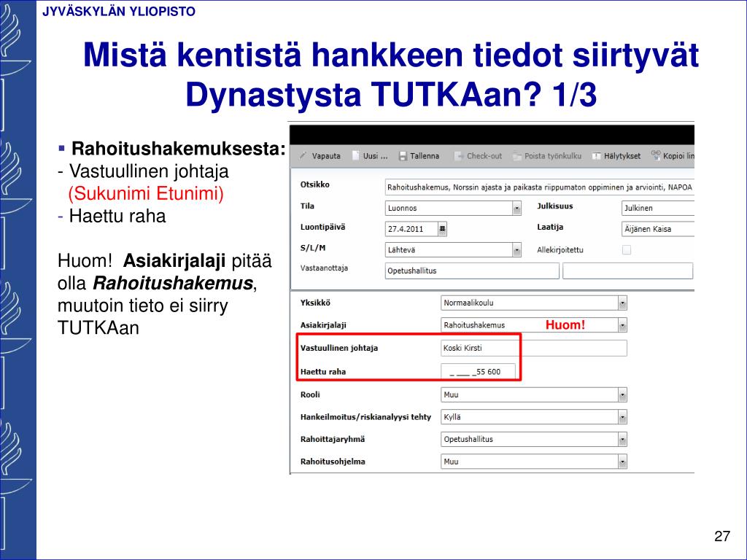Open the Luontipäivä calendar picker icon
This screenshot has width=747, height=560.
[443, 229]
